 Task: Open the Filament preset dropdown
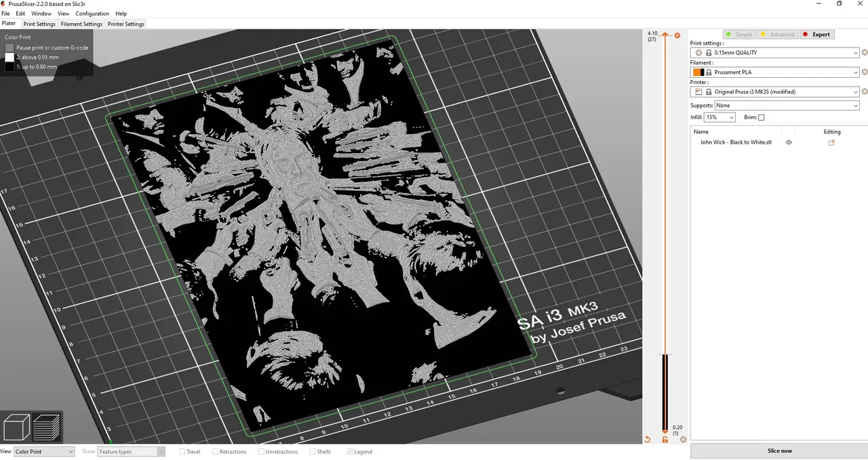[775, 72]
